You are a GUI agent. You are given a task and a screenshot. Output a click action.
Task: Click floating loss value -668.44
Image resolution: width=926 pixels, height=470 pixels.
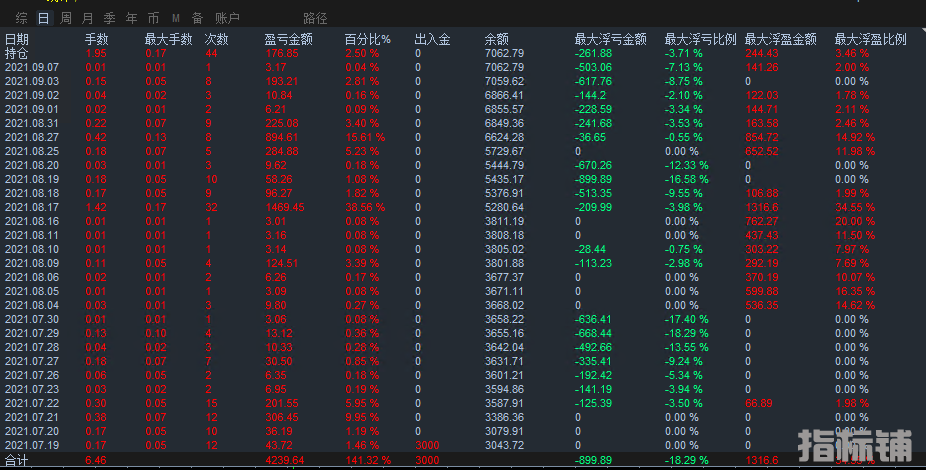[x=594, y=334]
